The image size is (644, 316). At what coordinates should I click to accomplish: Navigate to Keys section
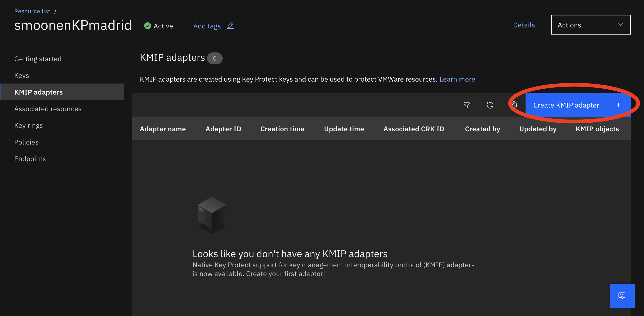point(22,75)
